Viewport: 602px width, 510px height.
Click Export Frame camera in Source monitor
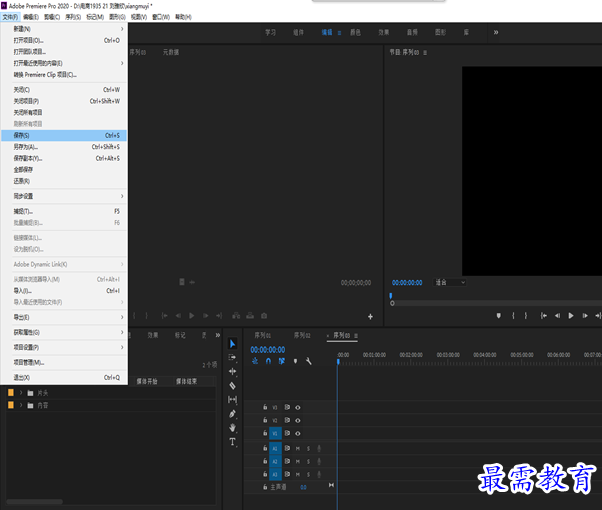264,316
